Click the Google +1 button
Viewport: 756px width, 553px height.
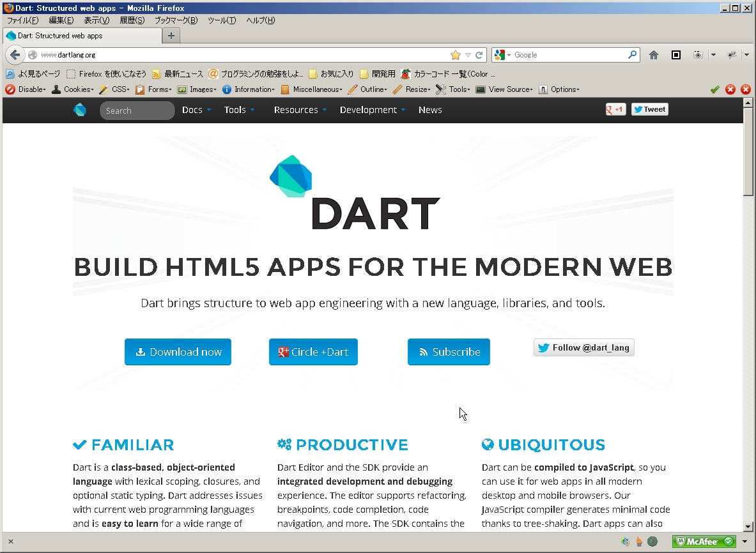pyautogui.click(x=615, y=109)
